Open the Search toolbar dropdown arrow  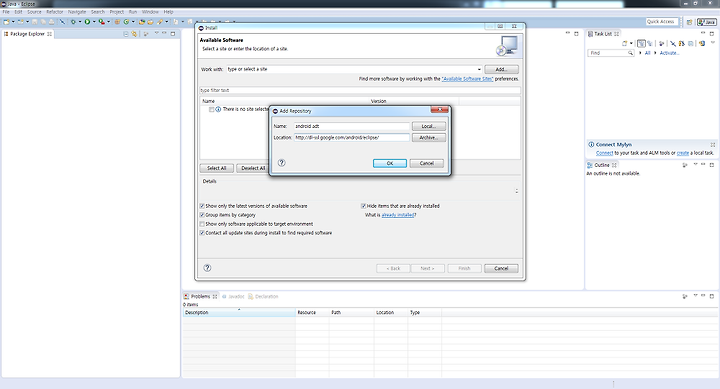[x=167, y=22]
